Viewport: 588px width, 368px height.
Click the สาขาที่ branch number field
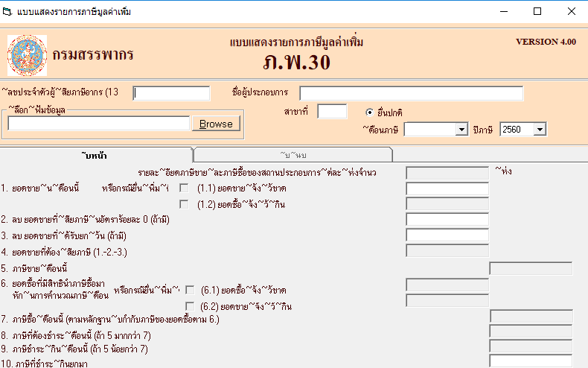coord(332,112)
